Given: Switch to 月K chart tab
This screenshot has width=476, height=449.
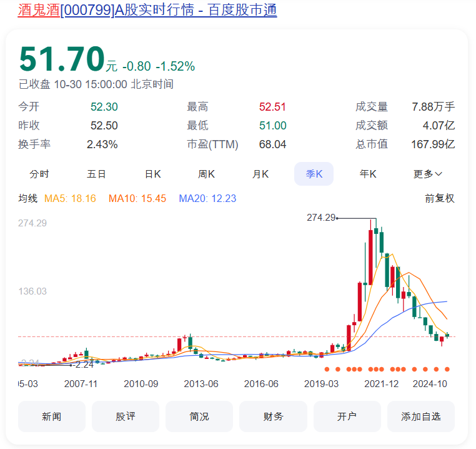Looking at the screenshot, I should click(x=260, y=174).
